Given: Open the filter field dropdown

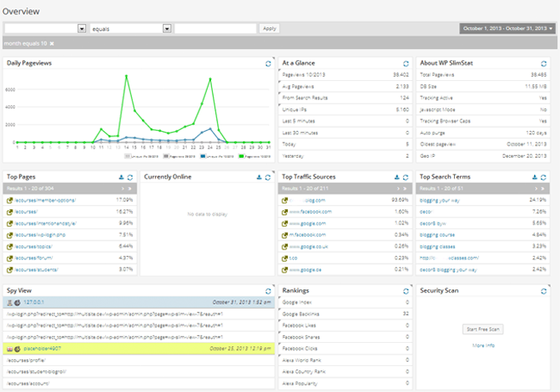Looking at the screenshot, I should (x=82, y=28).
